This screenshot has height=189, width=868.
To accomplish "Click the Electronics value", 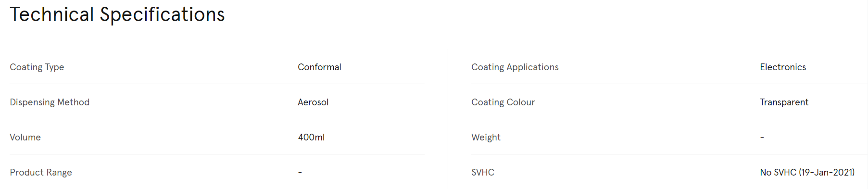I will click(783, 67).
